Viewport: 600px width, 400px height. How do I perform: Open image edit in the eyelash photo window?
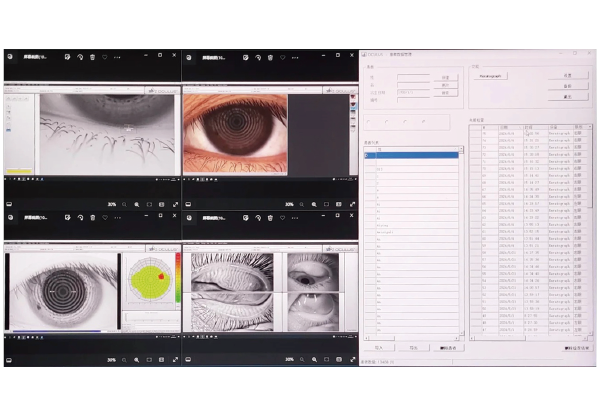[x=67, y=57]
